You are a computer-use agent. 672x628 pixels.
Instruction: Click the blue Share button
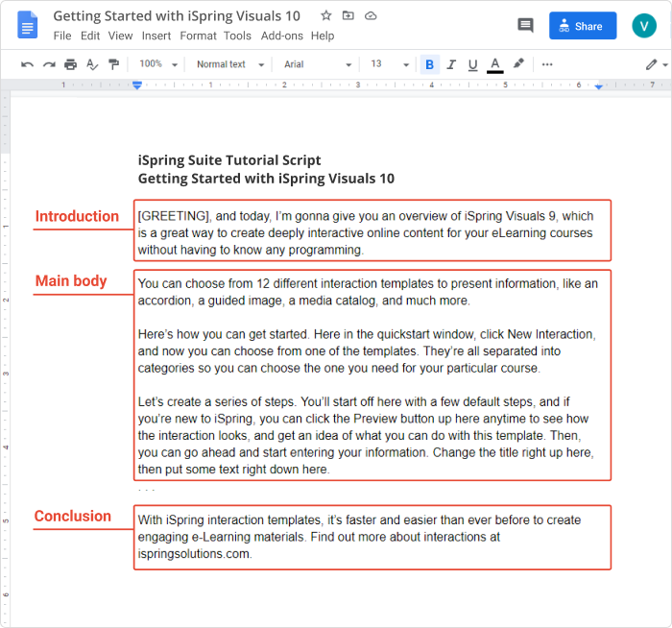pyautogui.click(x=583, y=26)
